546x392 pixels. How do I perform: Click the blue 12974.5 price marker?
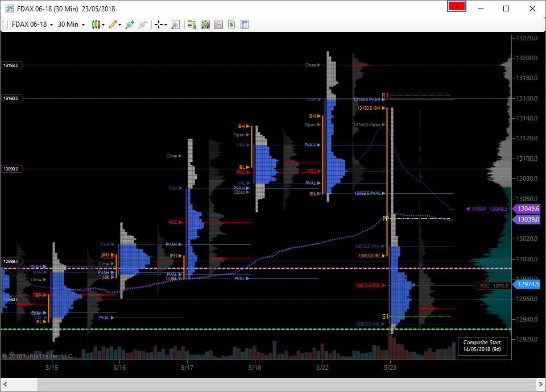pos(527,284)
